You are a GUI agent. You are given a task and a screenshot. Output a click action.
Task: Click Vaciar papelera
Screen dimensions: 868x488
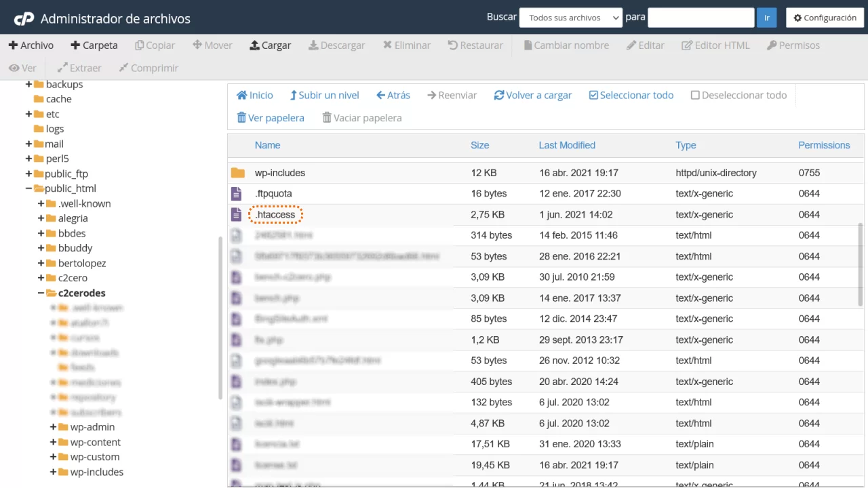(x=362, y=118)
